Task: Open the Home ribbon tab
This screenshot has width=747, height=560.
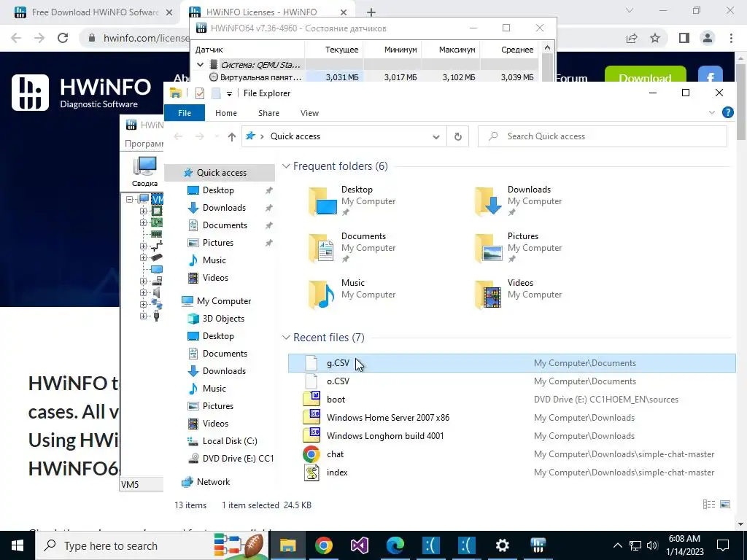Action: coord(226,113)
